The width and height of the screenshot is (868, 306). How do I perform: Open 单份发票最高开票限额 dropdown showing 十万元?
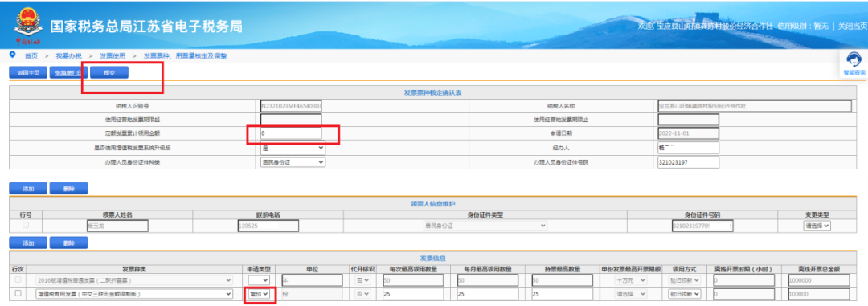(x=631, y=280)
